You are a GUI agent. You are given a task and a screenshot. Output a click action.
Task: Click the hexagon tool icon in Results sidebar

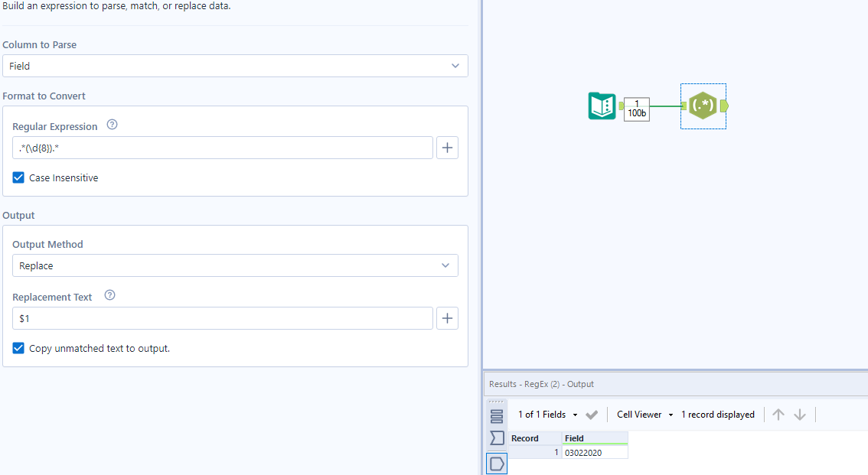tap(496, 463)
